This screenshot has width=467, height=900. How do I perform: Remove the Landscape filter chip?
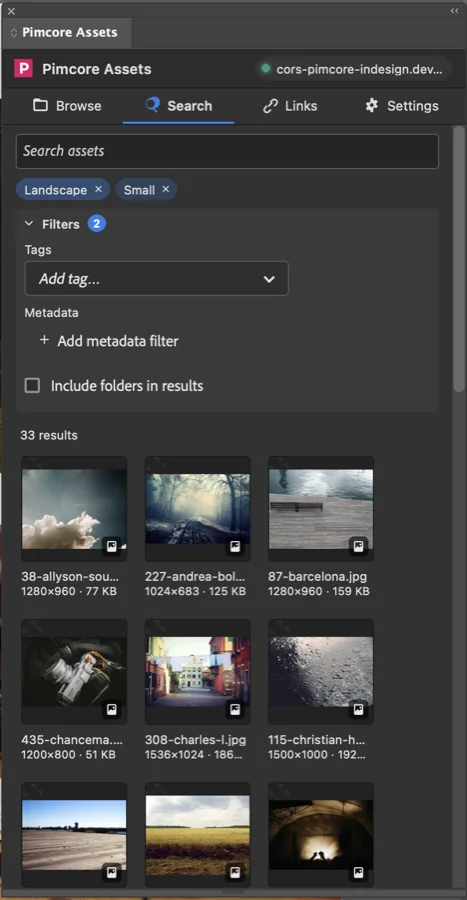[x=98, y=189]
